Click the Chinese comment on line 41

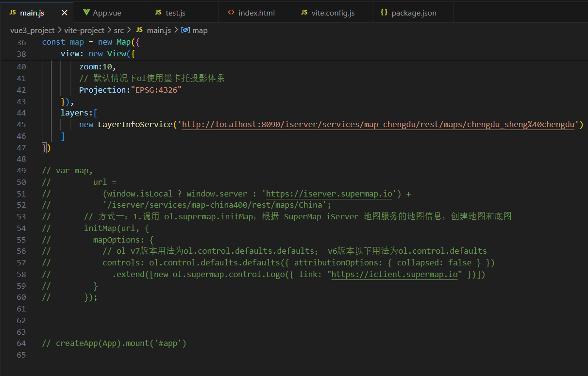tap(151, 79)
